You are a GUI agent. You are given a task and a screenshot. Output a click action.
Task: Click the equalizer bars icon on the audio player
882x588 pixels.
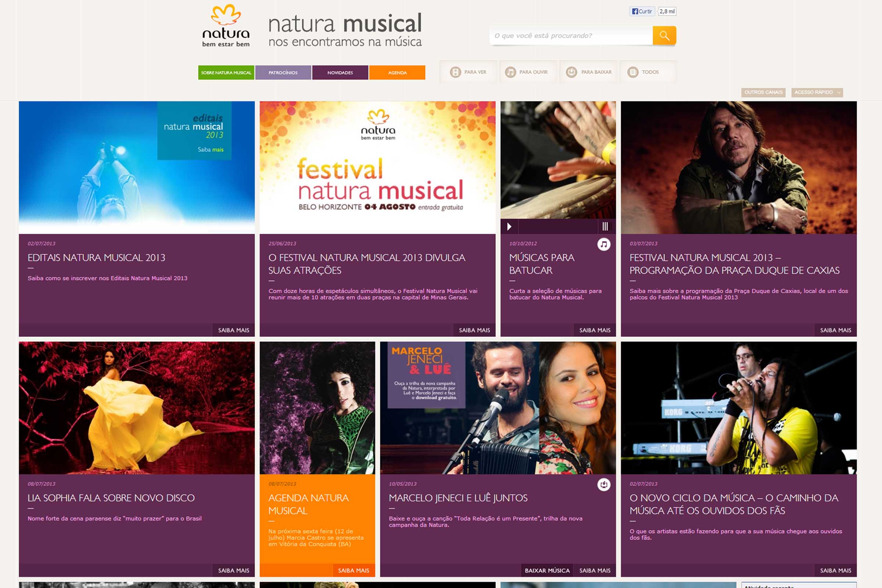[606, 226]
